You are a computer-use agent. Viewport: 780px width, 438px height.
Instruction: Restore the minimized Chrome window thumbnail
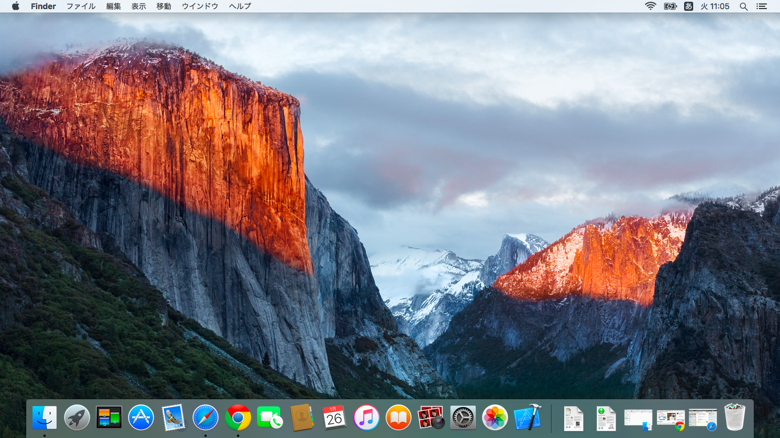[671, 420]
